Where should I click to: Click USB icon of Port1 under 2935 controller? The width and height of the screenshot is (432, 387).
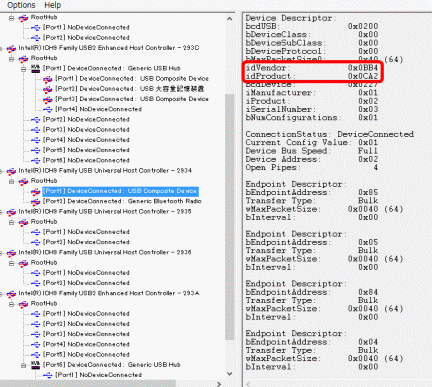click(35, 232)
